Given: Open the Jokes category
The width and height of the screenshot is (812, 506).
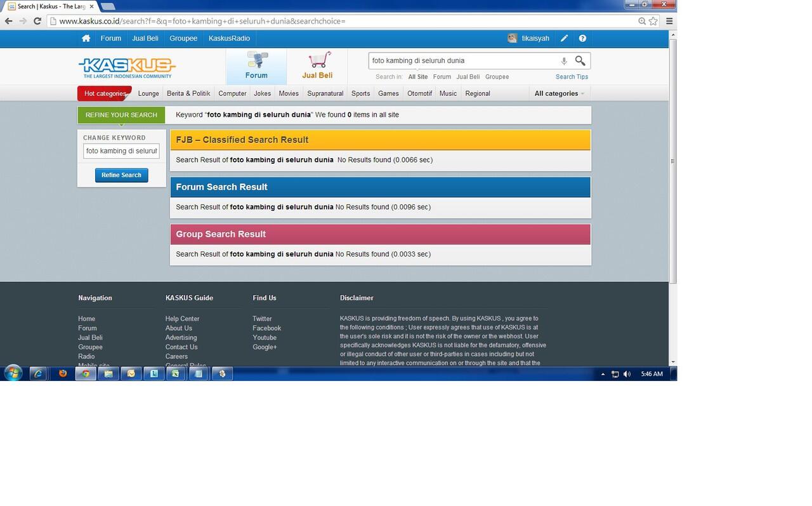Looking at the screenshot, I should pos(262,93).
